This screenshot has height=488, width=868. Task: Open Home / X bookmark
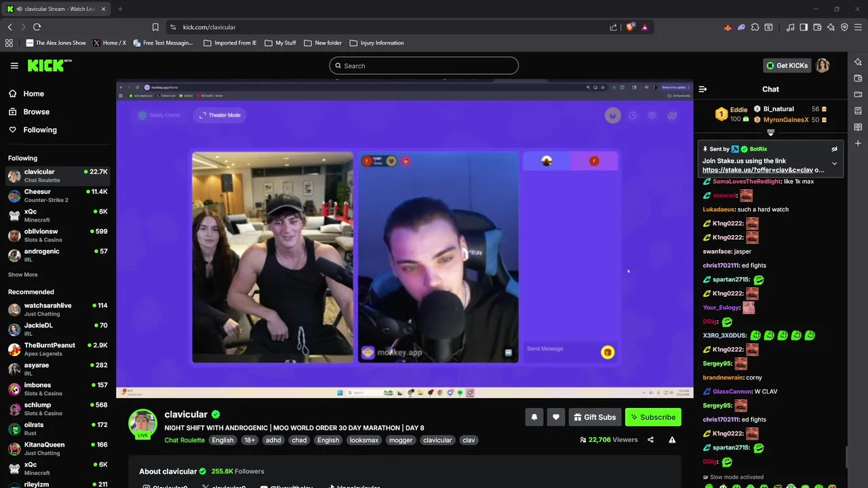(109, 43)
